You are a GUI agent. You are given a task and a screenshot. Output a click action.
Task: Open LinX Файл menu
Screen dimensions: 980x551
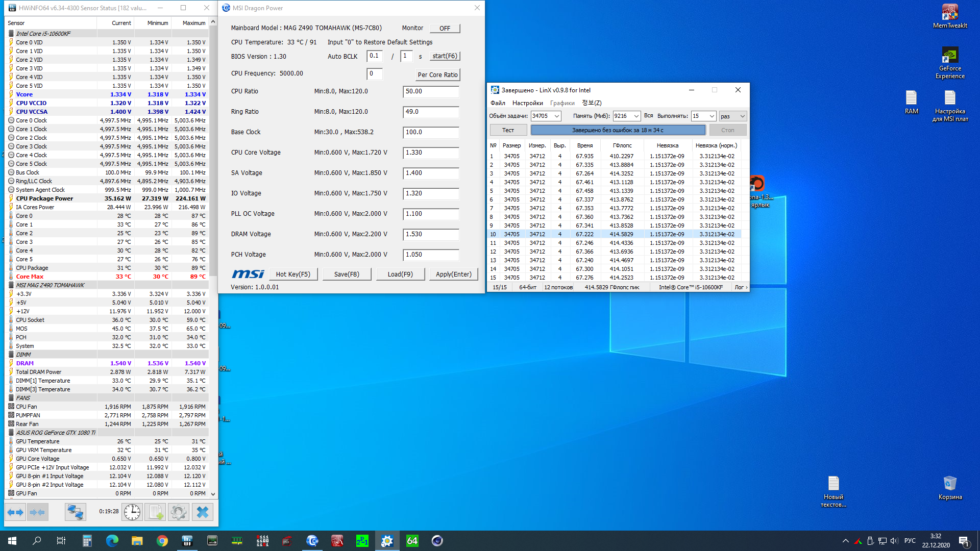pyautogui.click(x=498, y=103)
